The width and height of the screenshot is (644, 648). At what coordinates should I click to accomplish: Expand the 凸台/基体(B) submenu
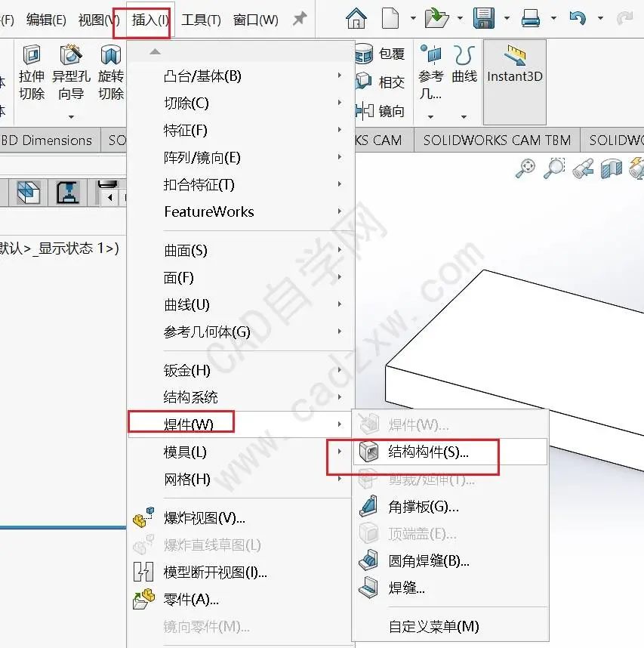tap(242, 76)
